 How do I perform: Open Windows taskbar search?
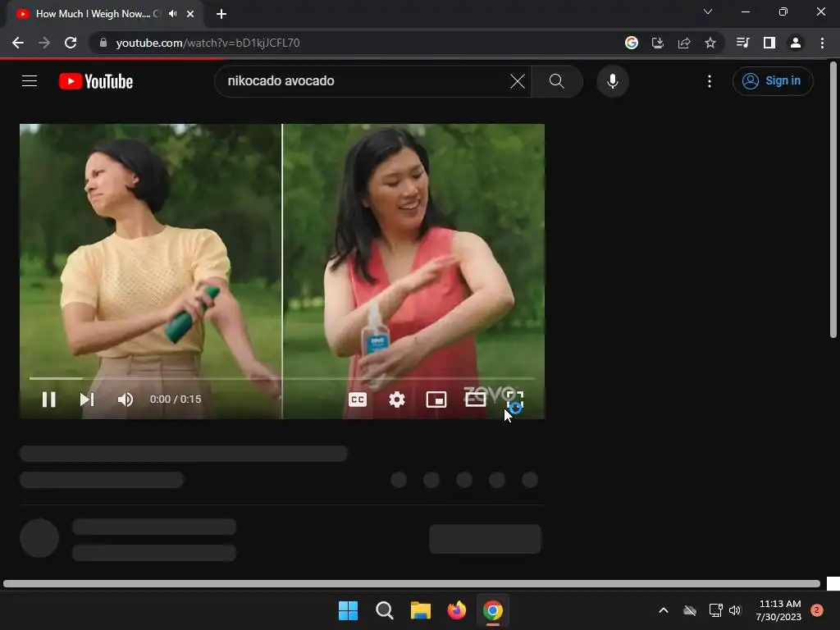(385, 610)
